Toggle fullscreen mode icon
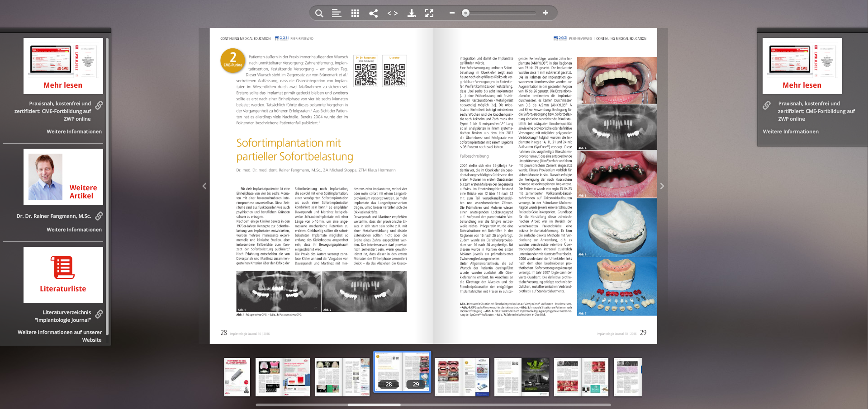This screenshot has width=868, height=409. (x=429, y=13)
